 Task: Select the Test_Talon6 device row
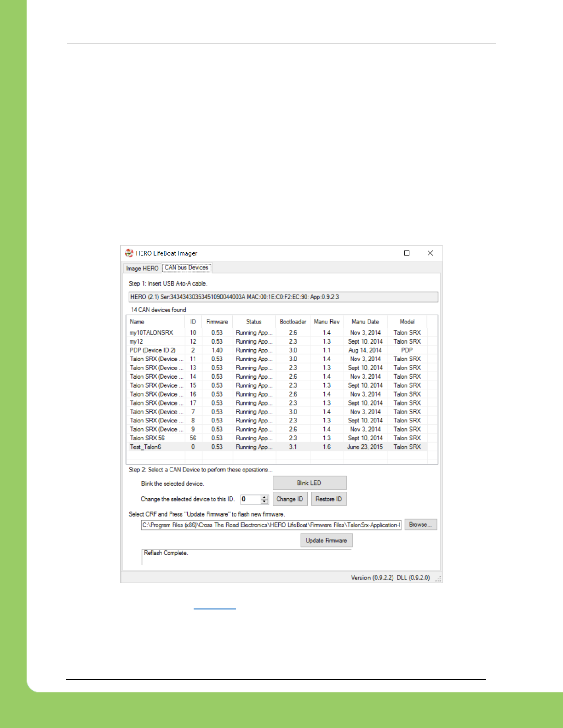[x=277, y=447]
